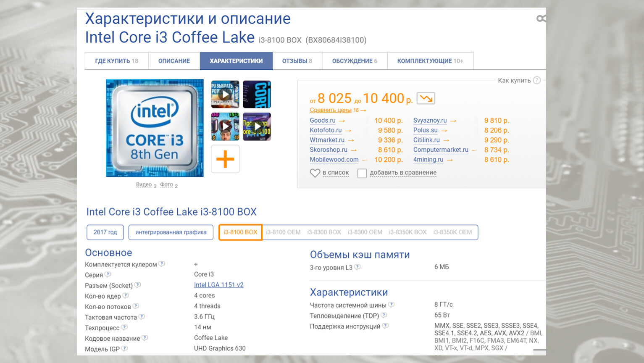This screenshot has width=644, height=363.
Task: Click the Сравнить цены link
Action: tap(330, 110)
